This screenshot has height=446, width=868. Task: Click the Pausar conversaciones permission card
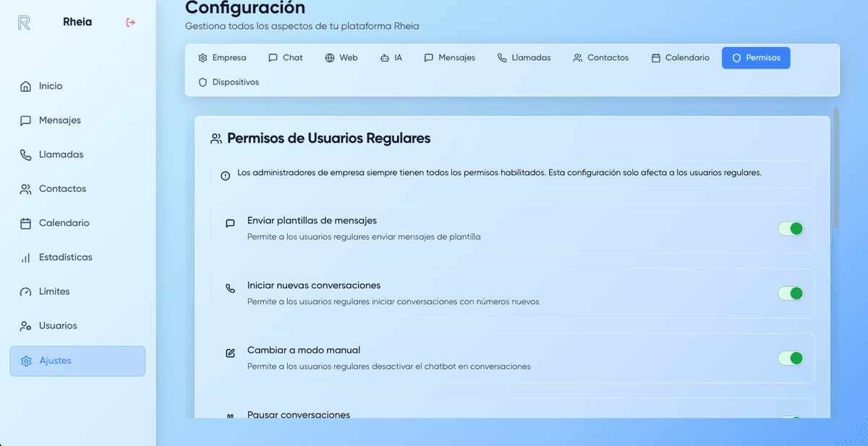506,413
